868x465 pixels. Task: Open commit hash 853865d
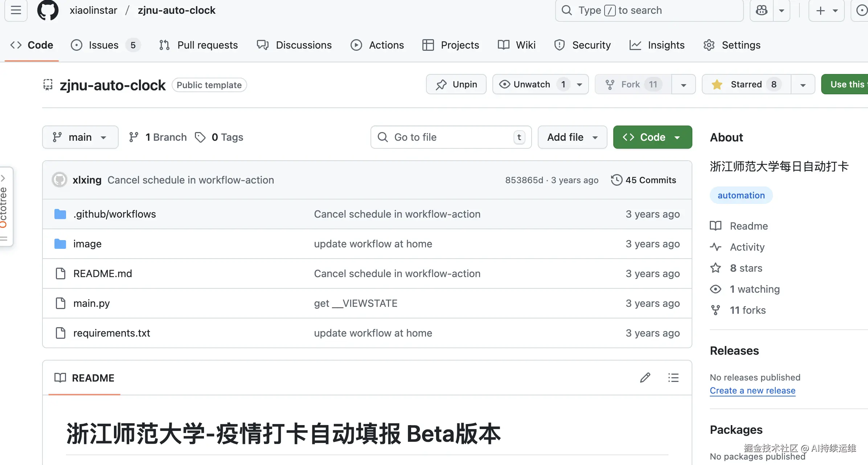coord(524,180)
